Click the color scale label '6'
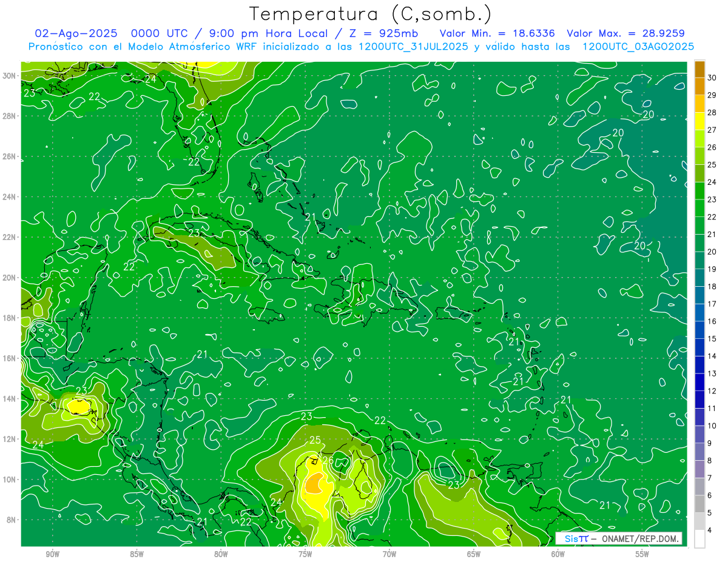The image size is (728, 562). point(710,495)
